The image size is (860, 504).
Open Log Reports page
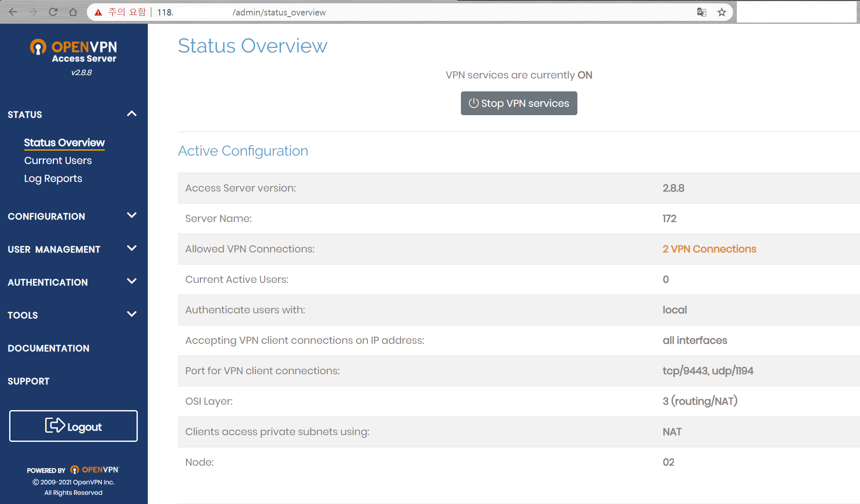pyautogui.click(x=53, y=179)
